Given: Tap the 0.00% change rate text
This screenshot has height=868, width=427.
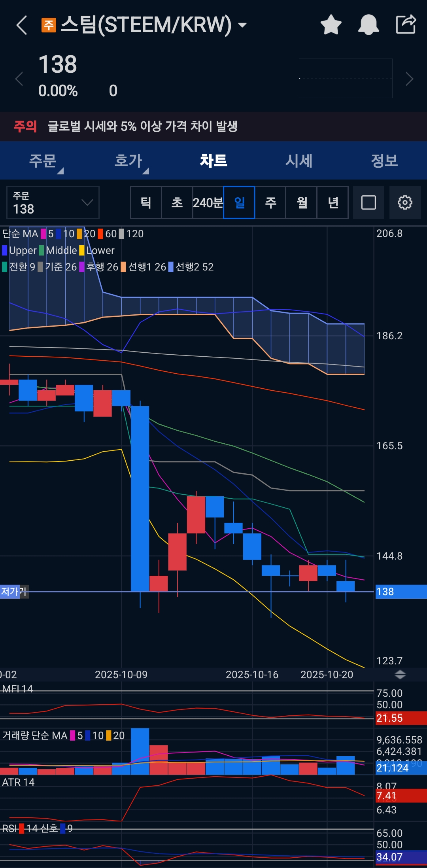Looking at the screenshot, I should 58,91.
